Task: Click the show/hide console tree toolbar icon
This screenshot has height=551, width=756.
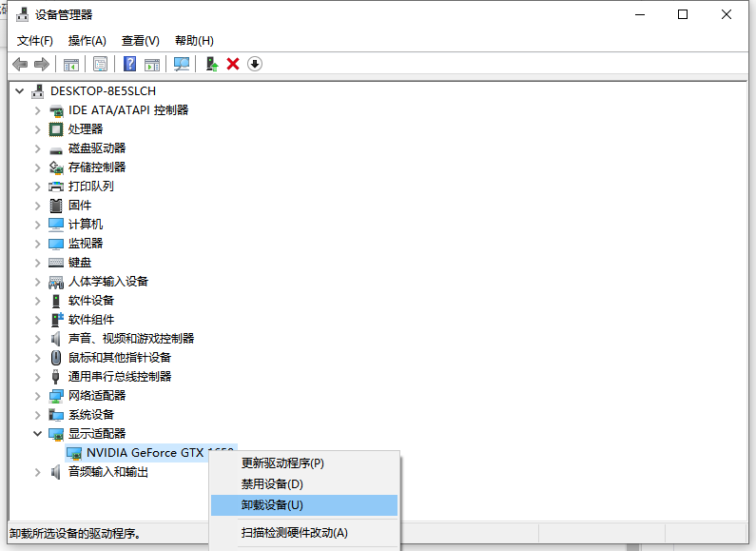Action: pos(71,64)
